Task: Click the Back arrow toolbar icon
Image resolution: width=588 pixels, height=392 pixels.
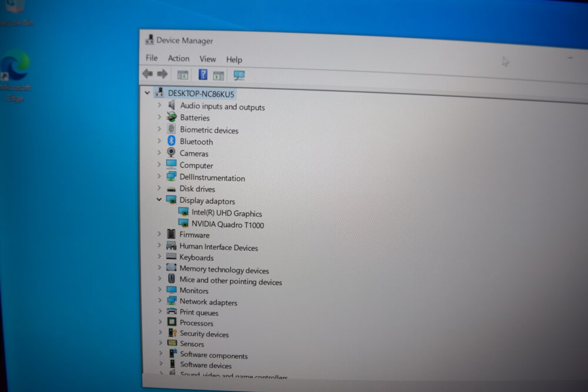Action: (148, 73)
